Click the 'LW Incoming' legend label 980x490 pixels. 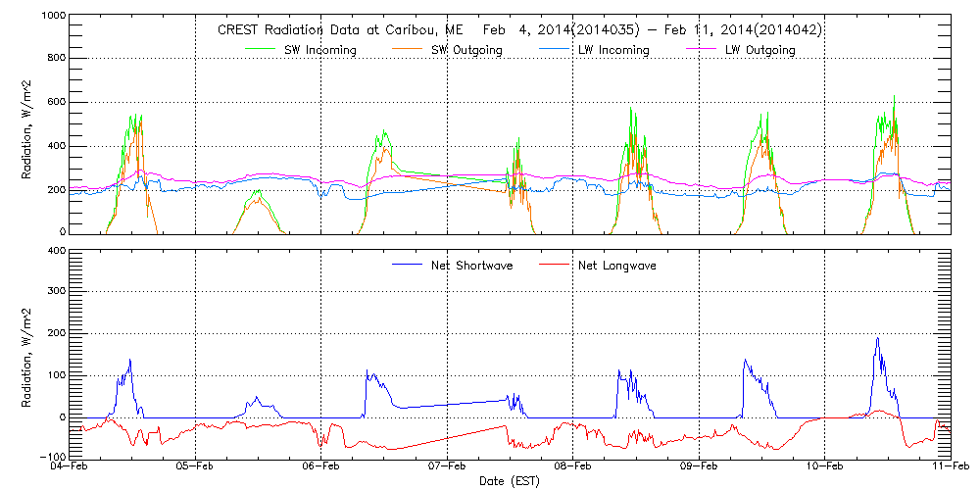[614, 50]
